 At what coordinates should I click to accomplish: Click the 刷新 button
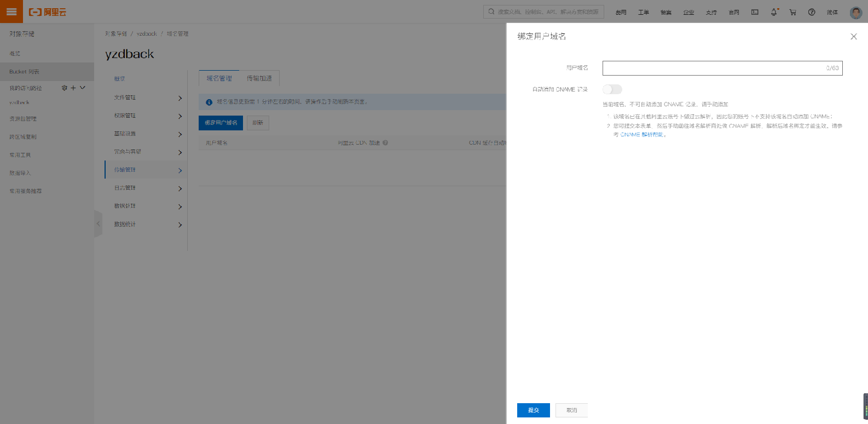pyautogui.click(x=258, y=123)
